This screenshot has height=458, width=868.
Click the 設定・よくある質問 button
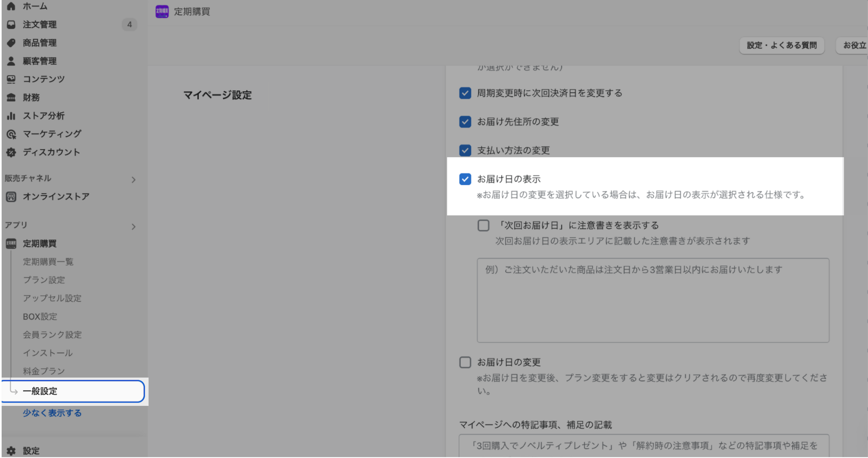pos(782,45)
